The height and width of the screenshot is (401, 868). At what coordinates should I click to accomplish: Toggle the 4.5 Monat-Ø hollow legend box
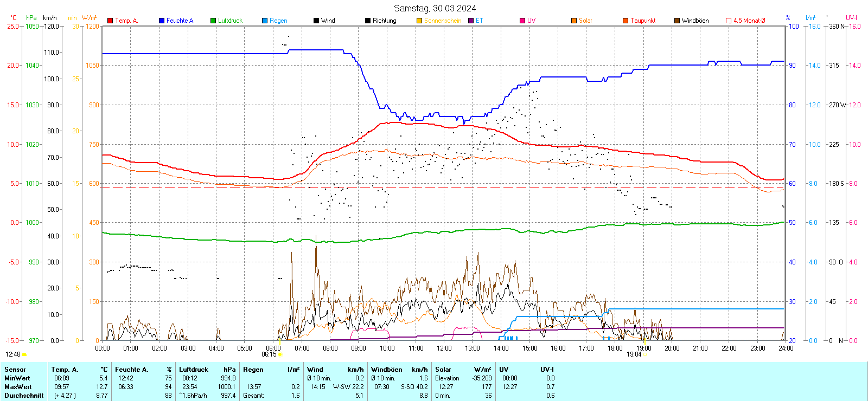click(x=729, y=21)
